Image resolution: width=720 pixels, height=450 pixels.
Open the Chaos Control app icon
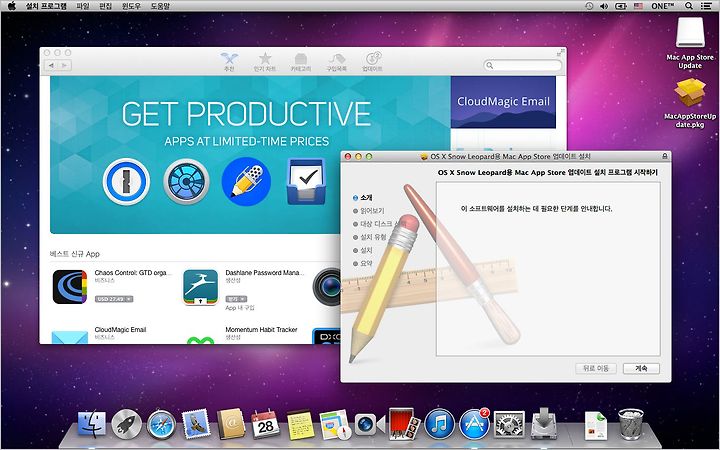[70, 287]
